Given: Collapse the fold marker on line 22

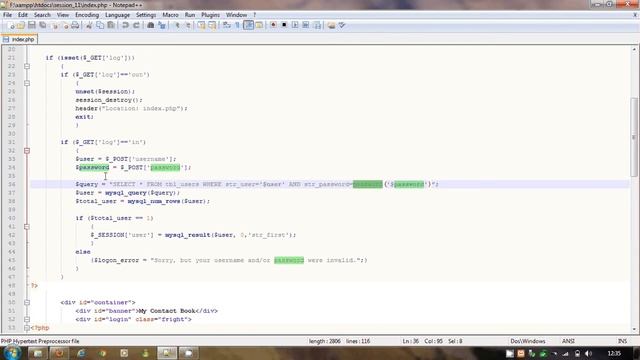Looking at the screenshot, I should [27, 66].
